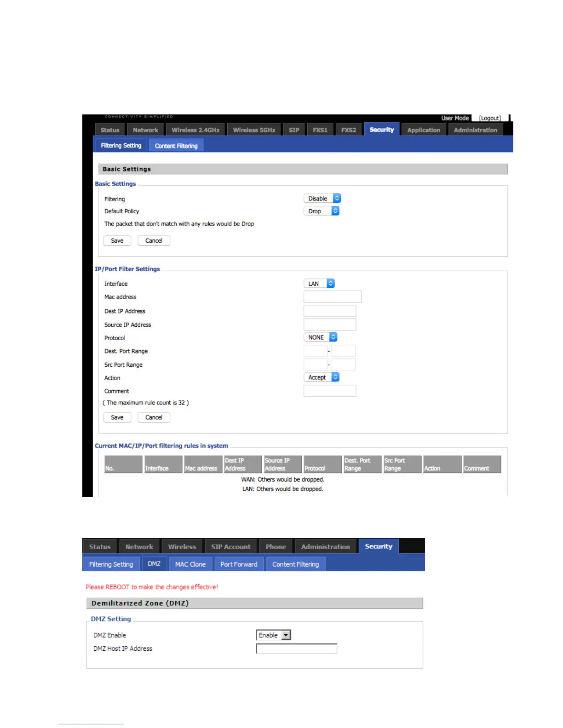Select Content Filtering subtab in upper panel
The width and height of the screenshot is (563, 728).
(x=176, y=146)
